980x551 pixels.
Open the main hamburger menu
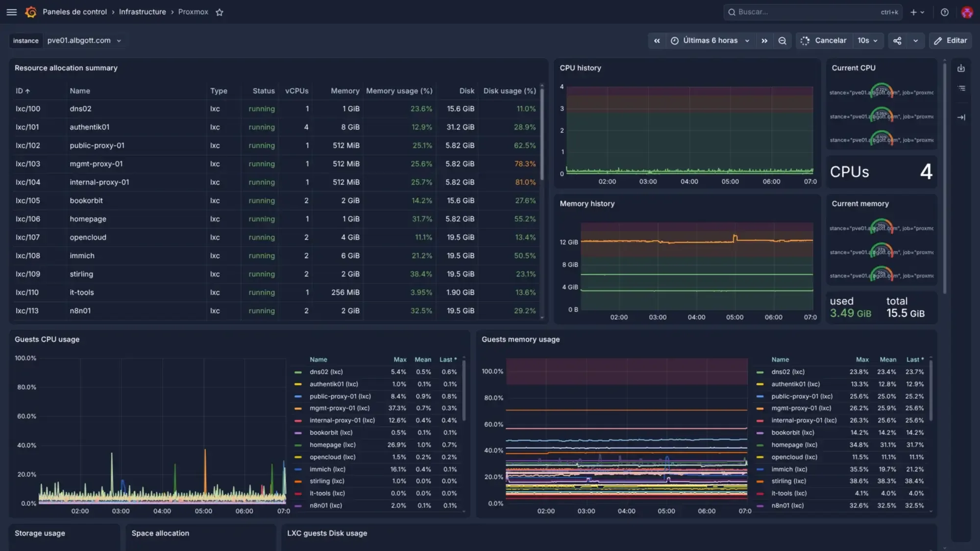point(12,12)
